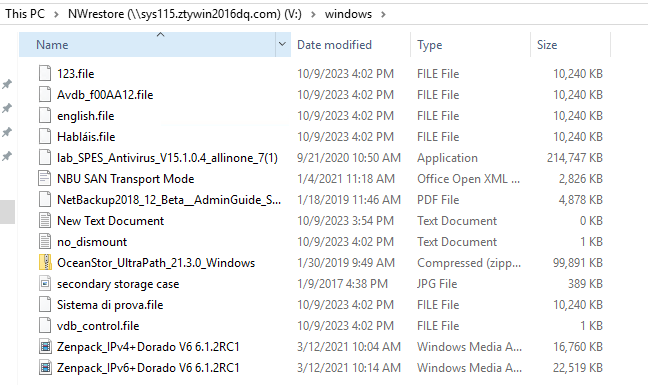648x385 pixels.
Task: Select lab_SPES_Antivirus_V15.1.0.4_allinone_7(1) application
Action: 167,158
